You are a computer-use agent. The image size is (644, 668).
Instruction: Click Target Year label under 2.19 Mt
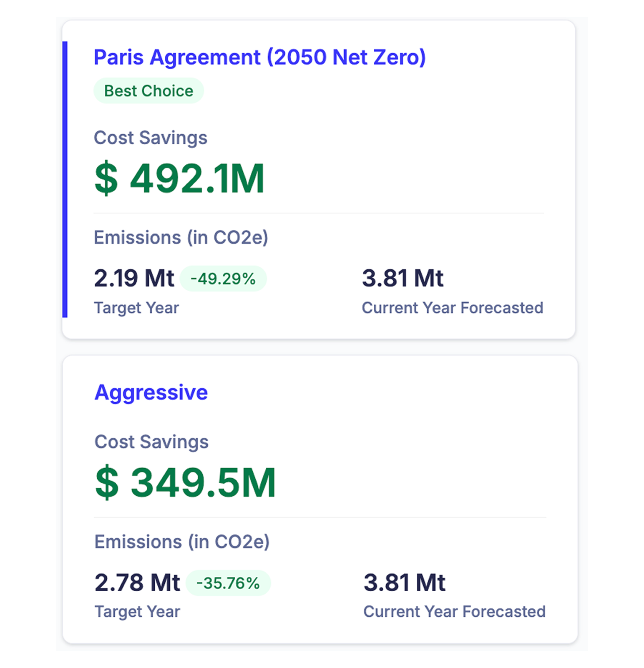click(x=136, y=308)
